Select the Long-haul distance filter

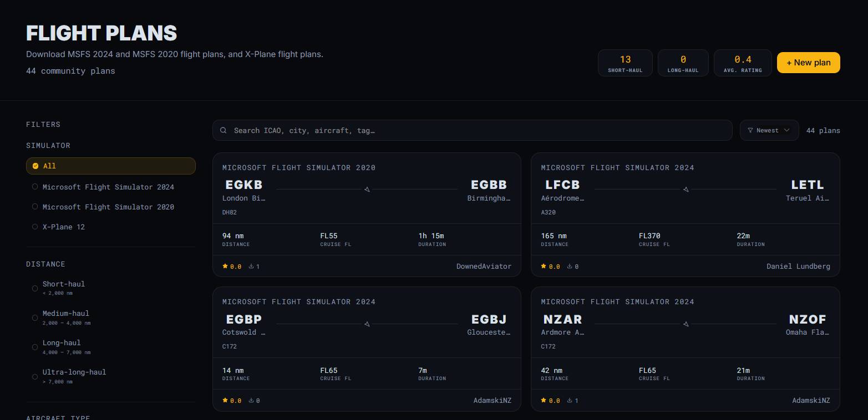click(111, 346)
